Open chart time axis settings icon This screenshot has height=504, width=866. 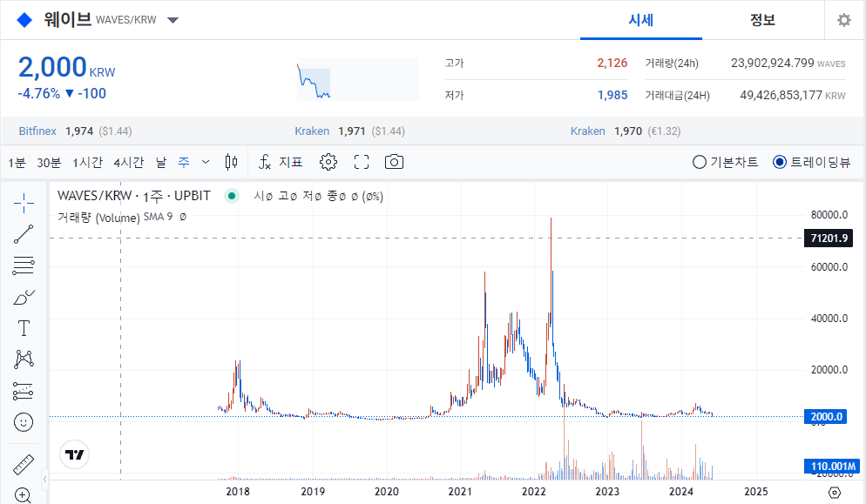tap(835, 492)
